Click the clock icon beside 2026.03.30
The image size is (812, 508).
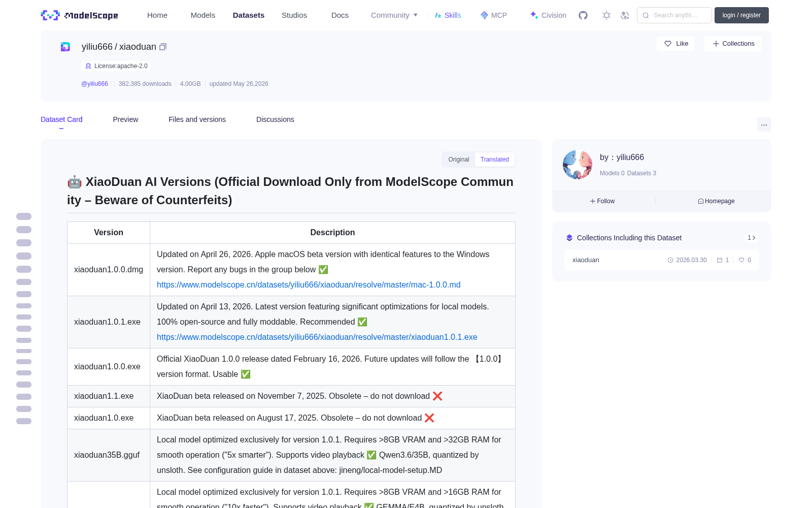670,260
